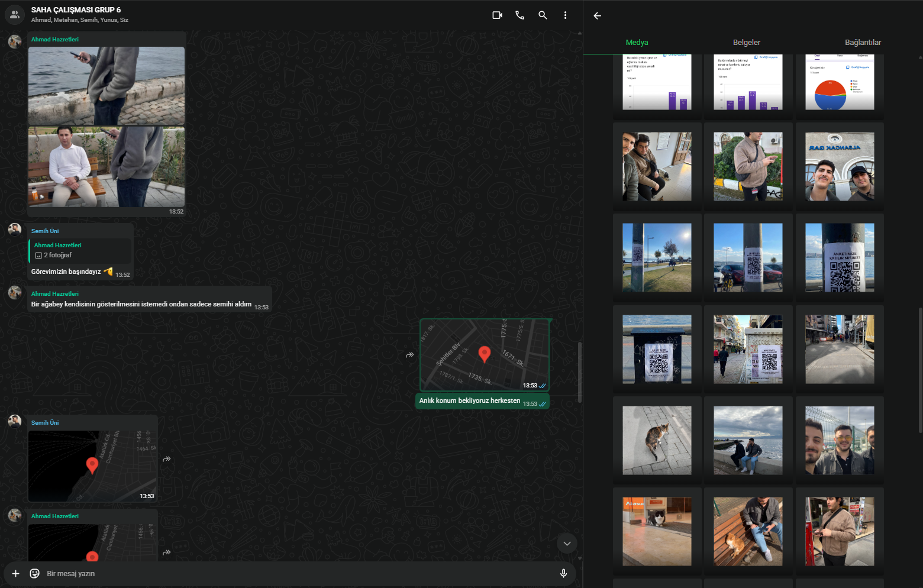Select the 'Bir ağabey kendisinin gösterilmesini istemedi' message
The width and height of the screenshot is (923, 588).
click(x=141, y=304)
